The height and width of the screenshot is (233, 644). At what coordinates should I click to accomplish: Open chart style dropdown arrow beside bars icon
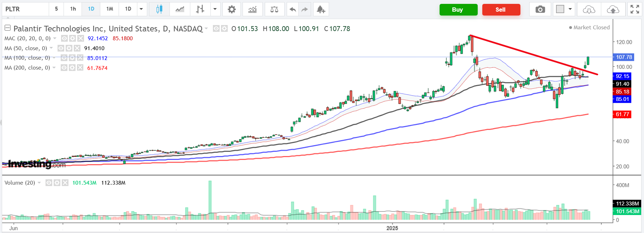click(x=215, y=9)
